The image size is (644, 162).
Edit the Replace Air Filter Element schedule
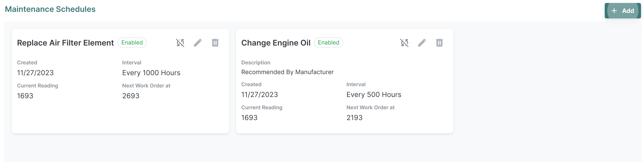(197, 43)
